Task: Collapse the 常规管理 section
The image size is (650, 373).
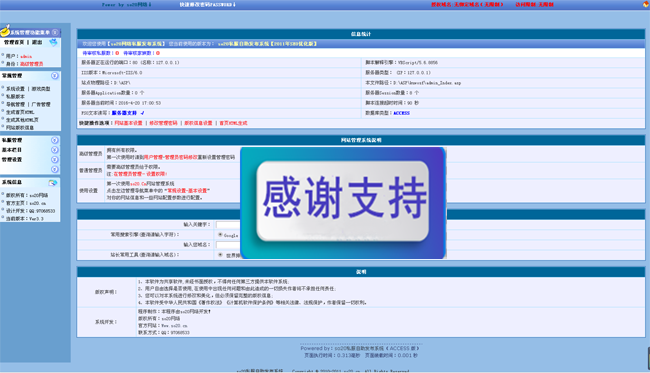Action: click(55, 76)
